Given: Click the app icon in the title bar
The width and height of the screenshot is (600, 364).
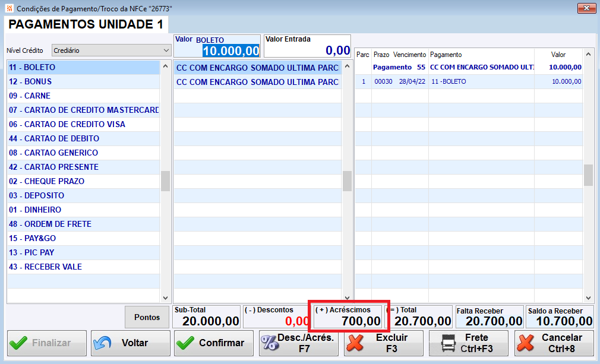Looking at the screenshot, I should (9, 8).
